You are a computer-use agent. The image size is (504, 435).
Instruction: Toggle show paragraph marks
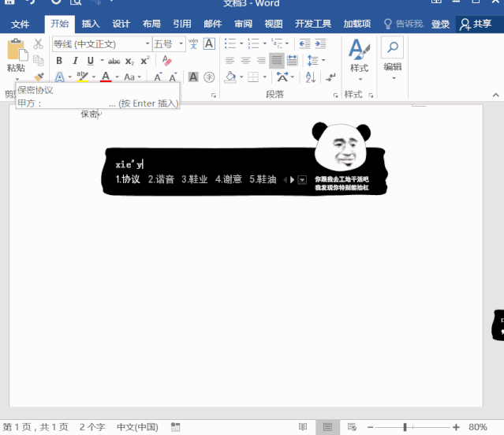[330, 77]
